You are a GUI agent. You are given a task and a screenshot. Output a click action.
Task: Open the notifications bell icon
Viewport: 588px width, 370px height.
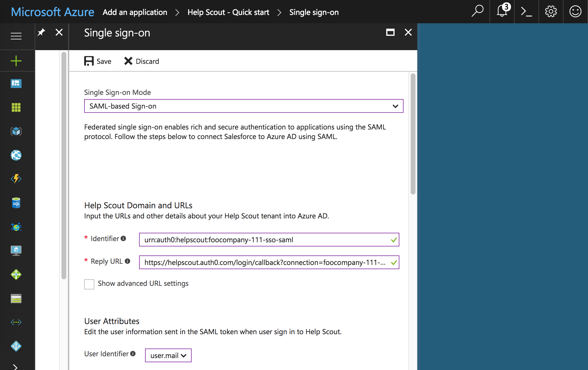(x=502, y=12)
